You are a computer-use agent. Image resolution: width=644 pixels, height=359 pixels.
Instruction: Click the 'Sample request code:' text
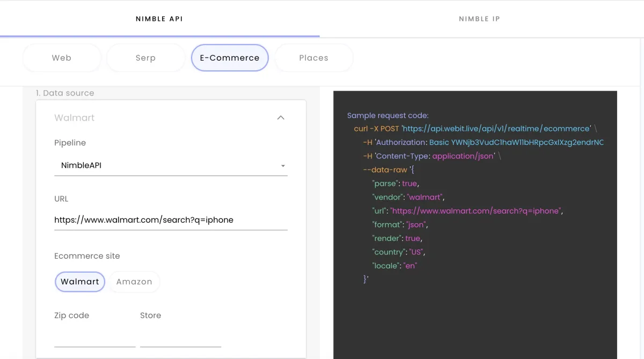pyautogui.click(x=388, y=115)
